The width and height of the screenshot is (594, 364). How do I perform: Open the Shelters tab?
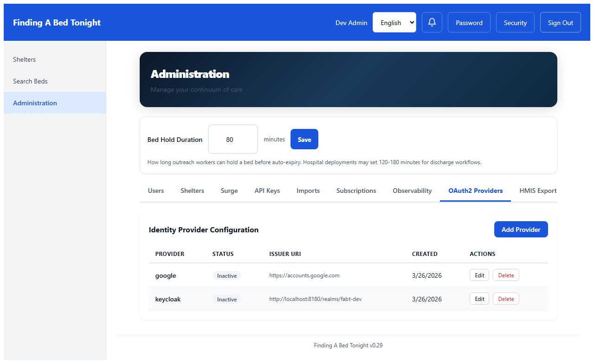[x=192, y=191]
